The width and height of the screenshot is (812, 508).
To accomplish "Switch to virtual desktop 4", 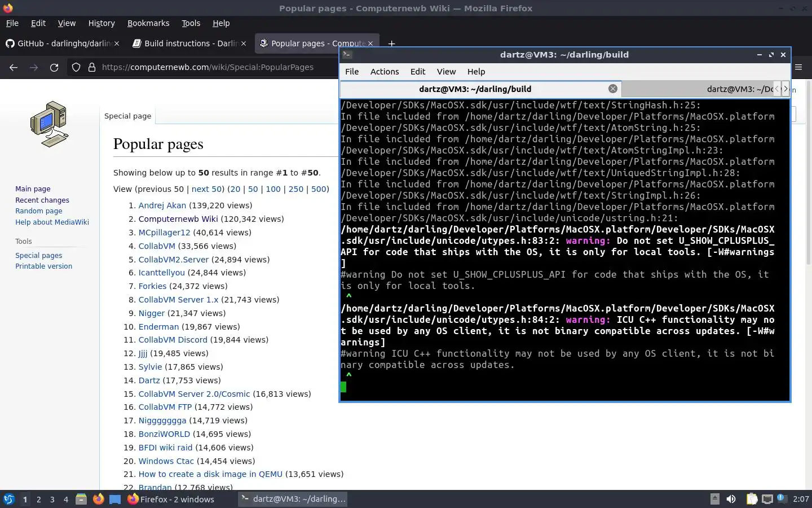I will coord(66,499).
